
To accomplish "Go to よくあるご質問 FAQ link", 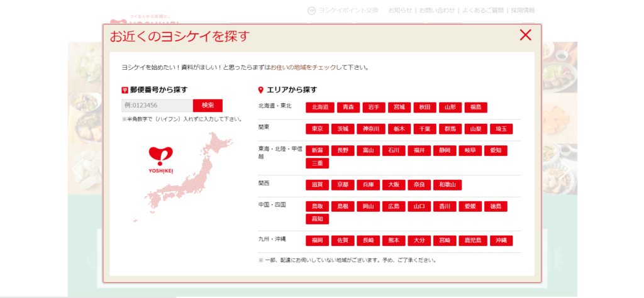I will click(x=483, y=11).
